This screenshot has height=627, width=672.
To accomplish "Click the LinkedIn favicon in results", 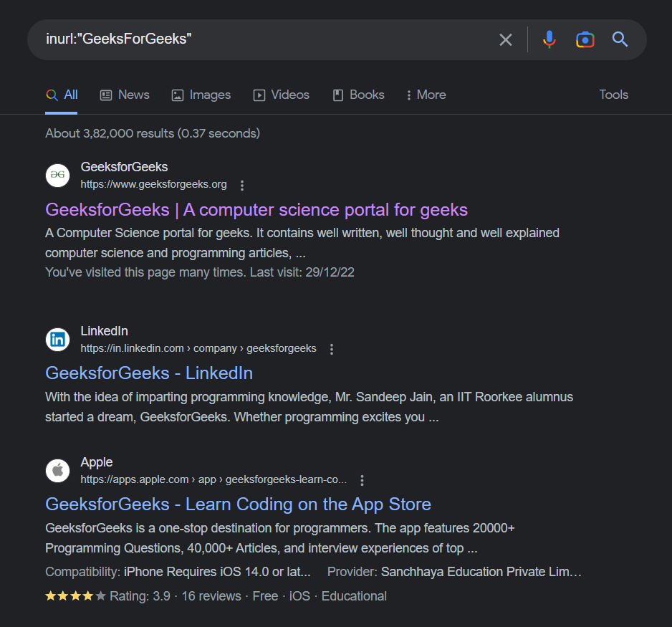I will pyautogui.click(x=57, y=340).
